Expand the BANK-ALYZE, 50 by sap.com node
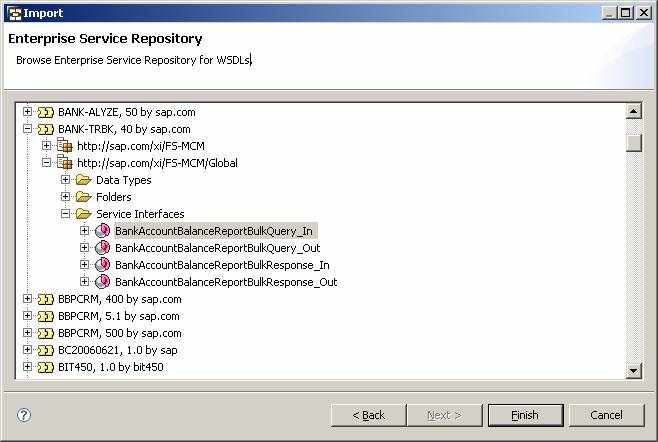 point(28,112)
